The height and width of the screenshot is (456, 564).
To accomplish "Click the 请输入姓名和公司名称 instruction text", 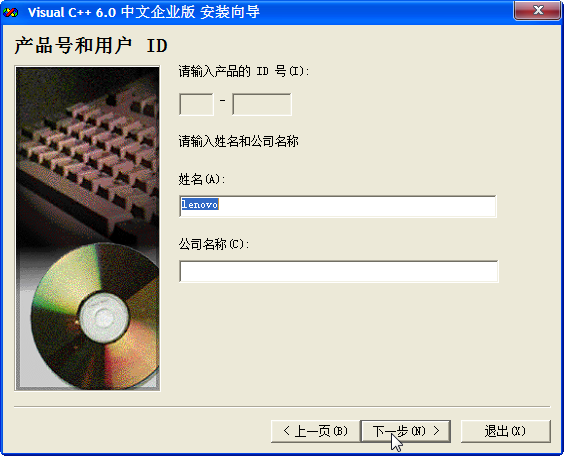I will 238,141.
